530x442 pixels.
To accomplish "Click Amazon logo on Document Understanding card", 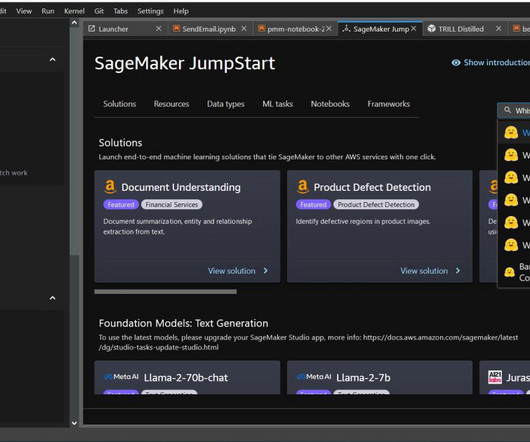I will coord(110,187).
